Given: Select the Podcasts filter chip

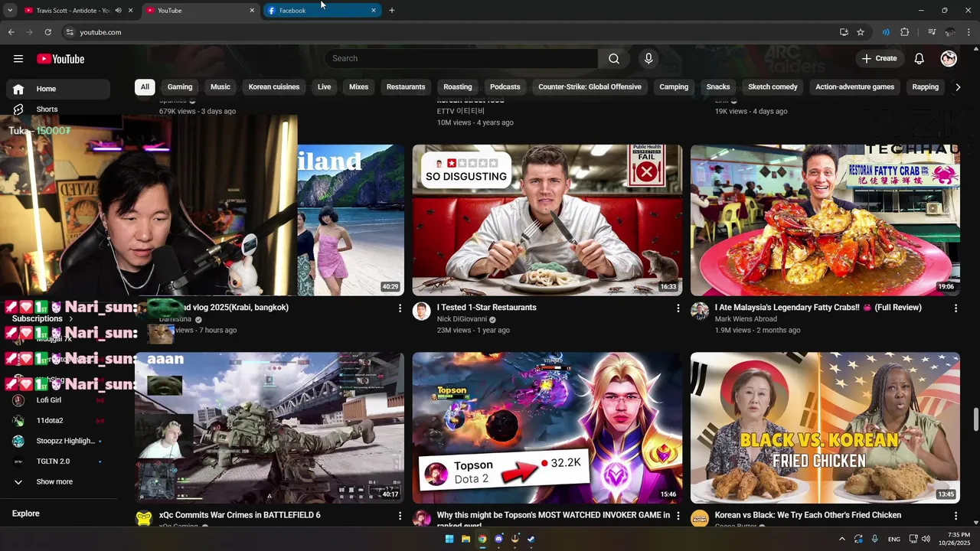Looking at the screenshot, I should click(x=505, y=87).
